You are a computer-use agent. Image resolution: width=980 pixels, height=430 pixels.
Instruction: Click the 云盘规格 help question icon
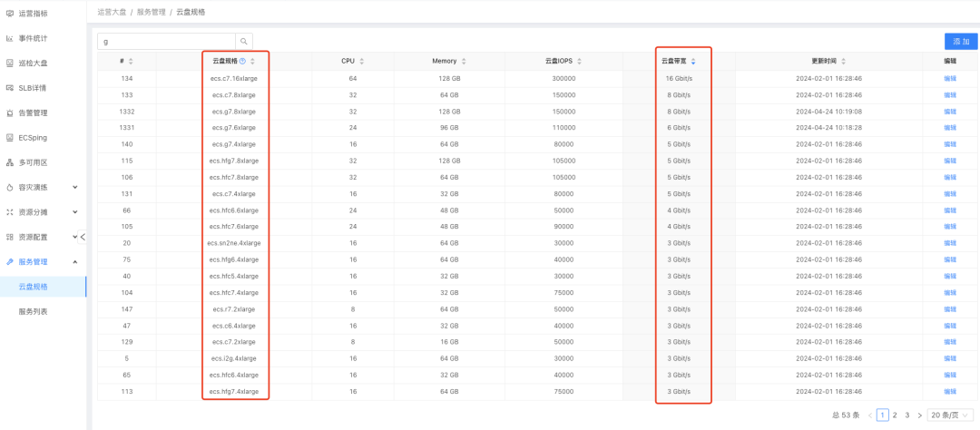[242, 62]
